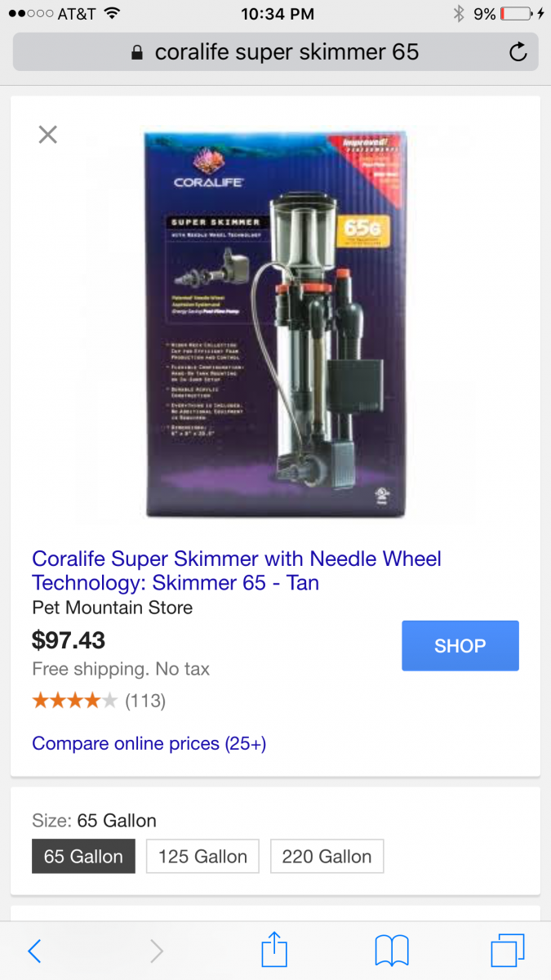Tap the Pet Mountain Store seller name
Screen dimensions: 551x980
pyautogui.click(x=113, y=608)
